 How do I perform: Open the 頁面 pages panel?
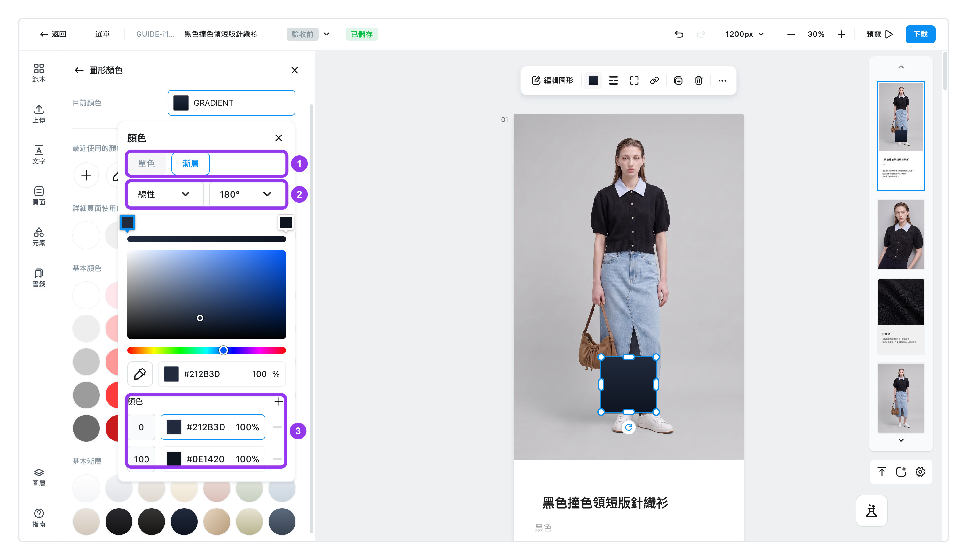click(39, 196)
